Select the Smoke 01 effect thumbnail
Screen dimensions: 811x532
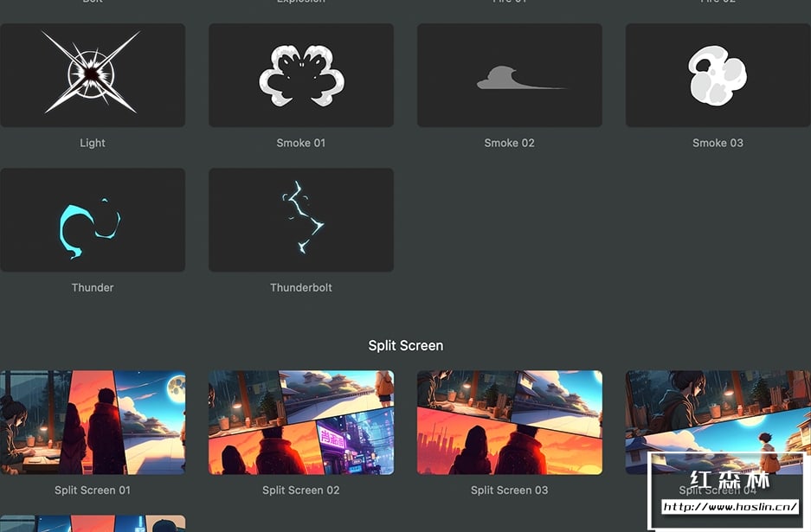(x=301, y=75)
